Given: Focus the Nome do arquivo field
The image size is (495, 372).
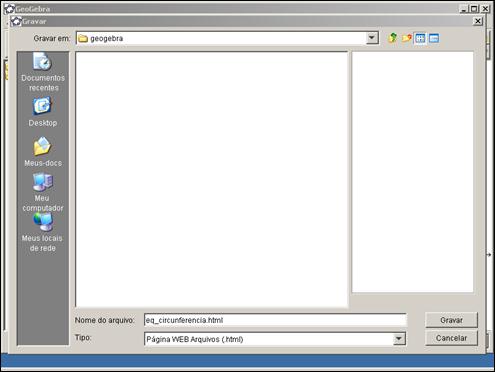Looking at the screenshot, I should (x=275, y=320).
